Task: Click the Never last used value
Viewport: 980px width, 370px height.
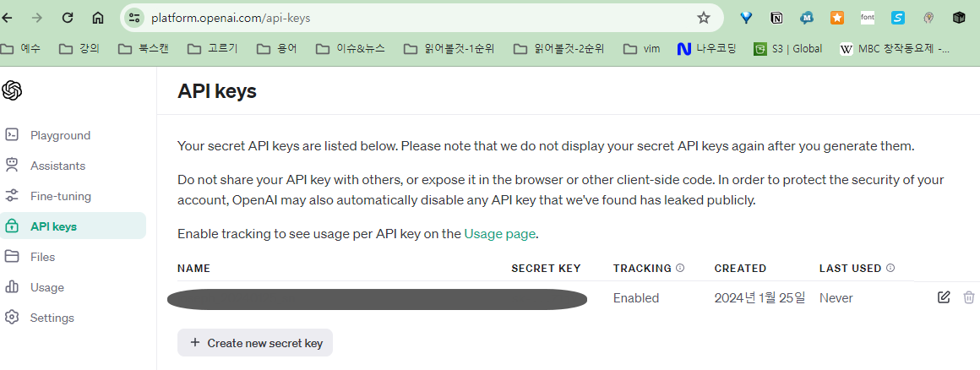Action: (x=836, y=298)
